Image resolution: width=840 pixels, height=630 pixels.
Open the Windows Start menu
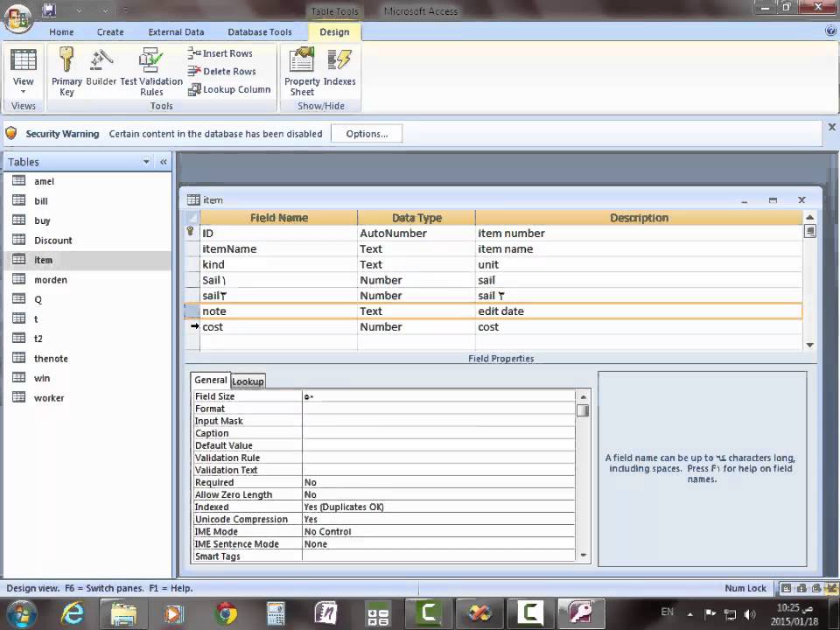[21, 613]
